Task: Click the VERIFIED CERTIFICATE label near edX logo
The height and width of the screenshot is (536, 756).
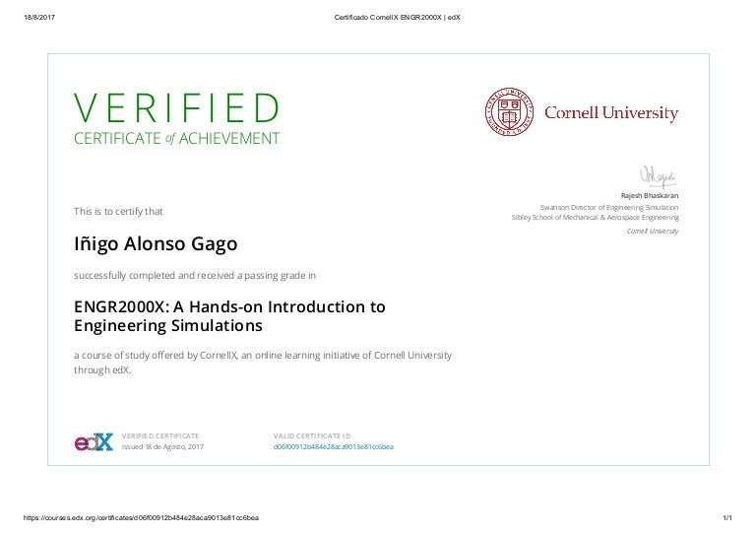Action: 160,435
